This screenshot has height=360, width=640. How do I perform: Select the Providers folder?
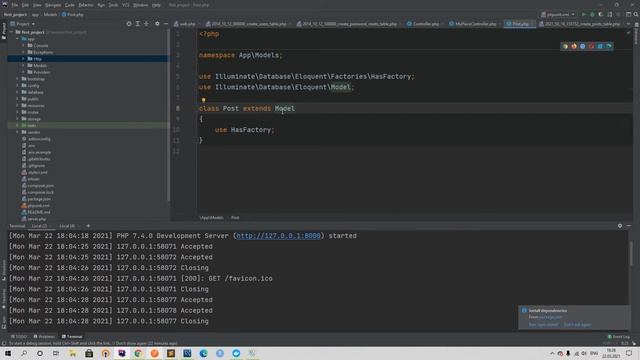coord(38,72)
